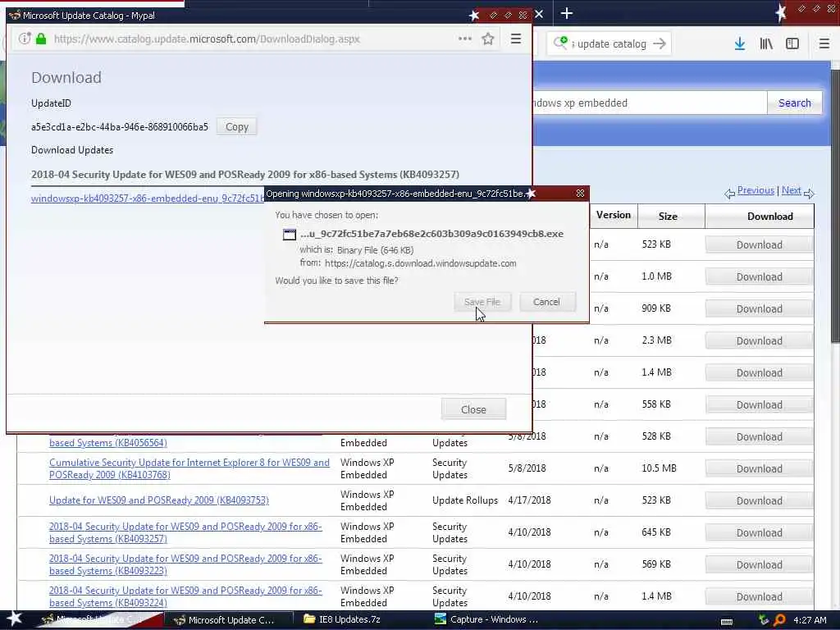This screenshot has width=840, height=630.
Task: Download the 2.3 MB update
Action: coord(759,341)
